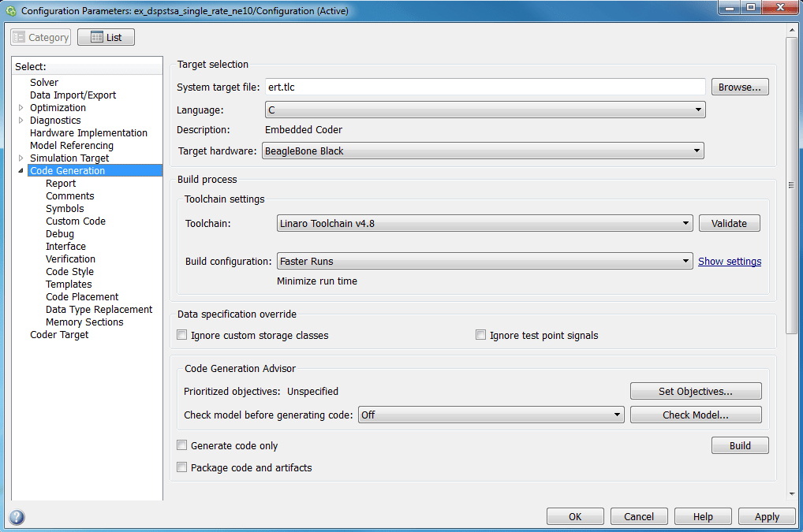The width and height of the screenshot is (803, 532).
Task: Select Solver in the tree
Action: tap(44, 82)
